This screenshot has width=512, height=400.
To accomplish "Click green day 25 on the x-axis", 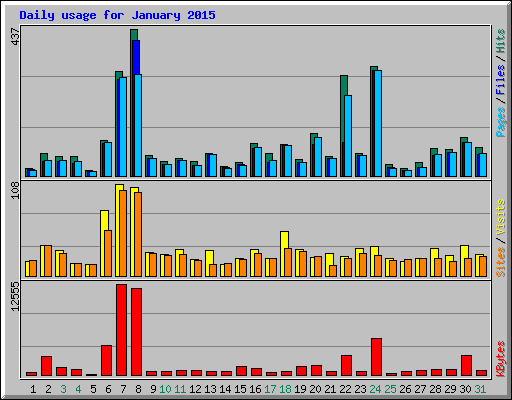I will tap(390, 389).
